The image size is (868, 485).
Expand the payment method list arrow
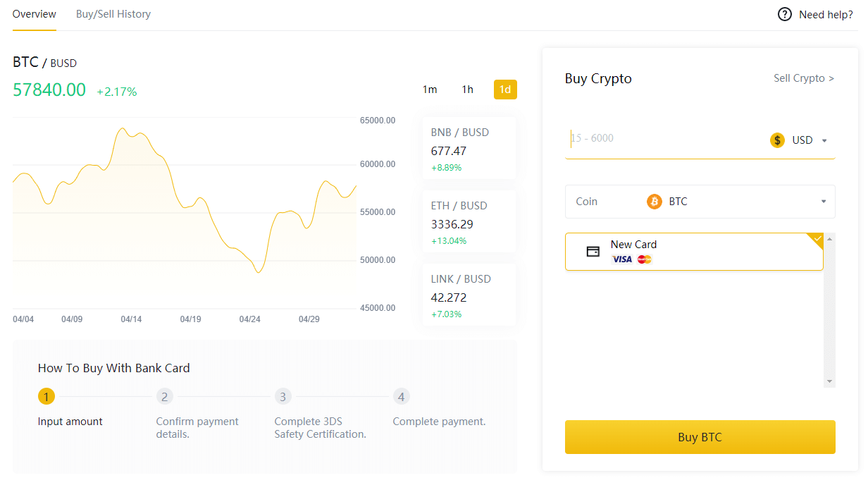829,380
